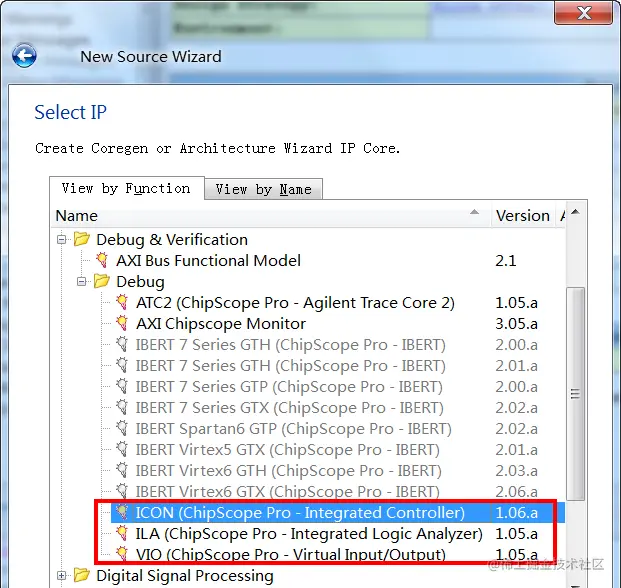Click the Digital Signal Processing folder label
This screenshot has width=621, height=588.
point(185,575)
